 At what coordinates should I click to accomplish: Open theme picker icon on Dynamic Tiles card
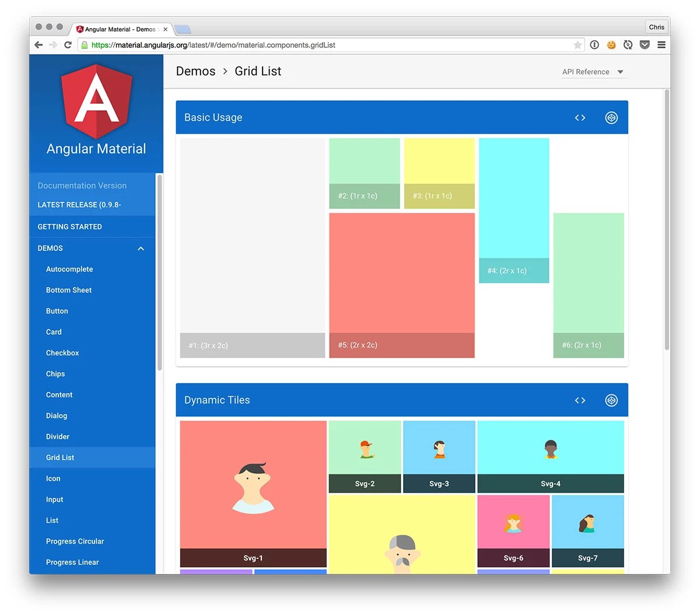pyautogui.click(x=611, y=400)
